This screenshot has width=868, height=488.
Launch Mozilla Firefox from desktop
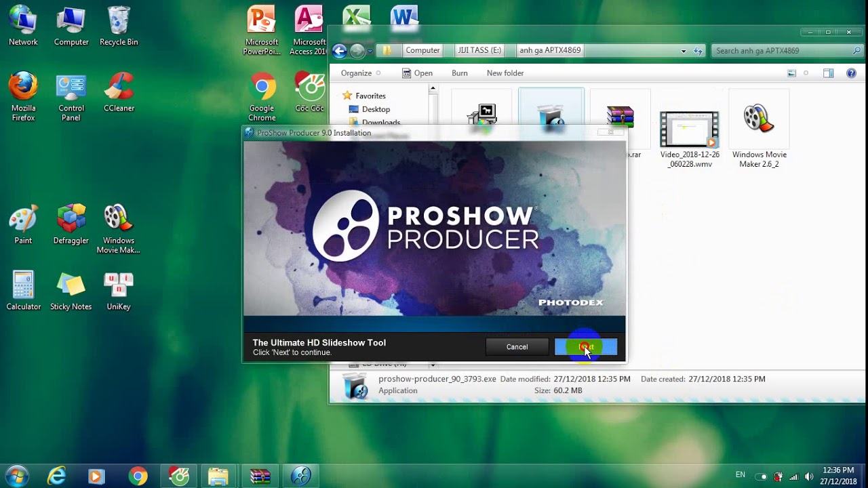tap(23, 96)
